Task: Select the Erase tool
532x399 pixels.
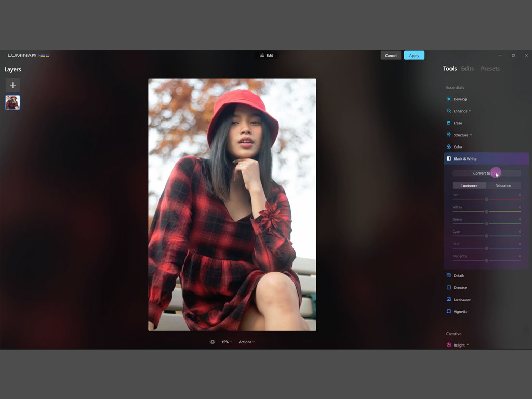Action: [457, 123]
